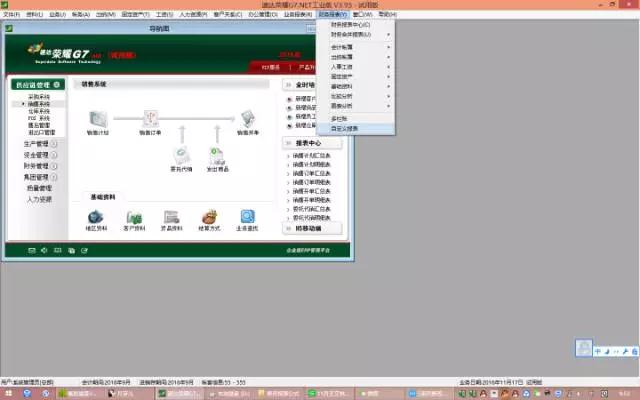Select 采购系统 in the sidebar
Screen dimensions: 640x400
[x=39, y=97]
